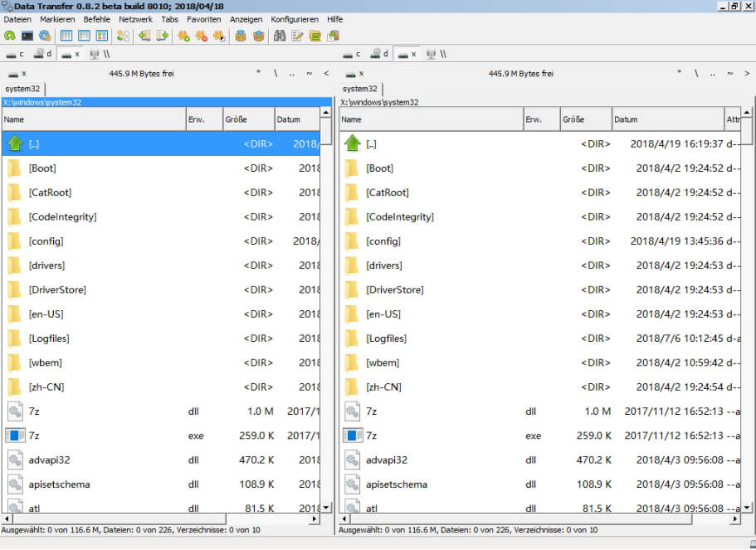The height and width of the screenshot is (550, 756).
Task: Sort left panel by Name column header
Action: click(x=94, y=119)
